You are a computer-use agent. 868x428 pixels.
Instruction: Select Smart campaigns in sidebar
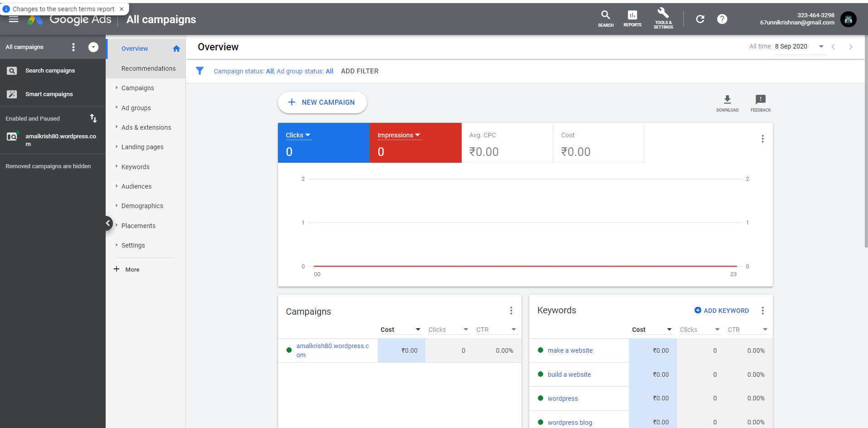click(x=49, y=94)
